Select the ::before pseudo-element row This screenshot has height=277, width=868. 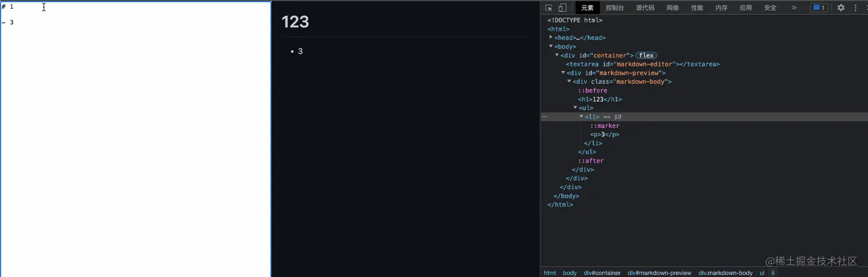pos(592,90)
